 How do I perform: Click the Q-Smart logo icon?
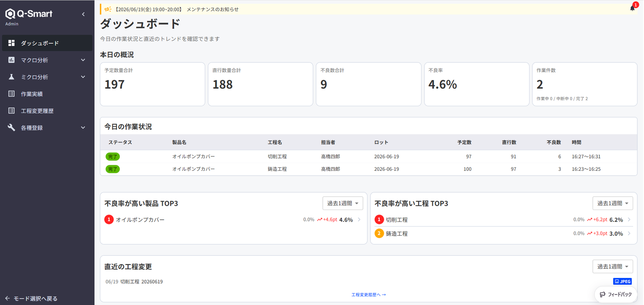pyautogui.click(x=10, y=14)
